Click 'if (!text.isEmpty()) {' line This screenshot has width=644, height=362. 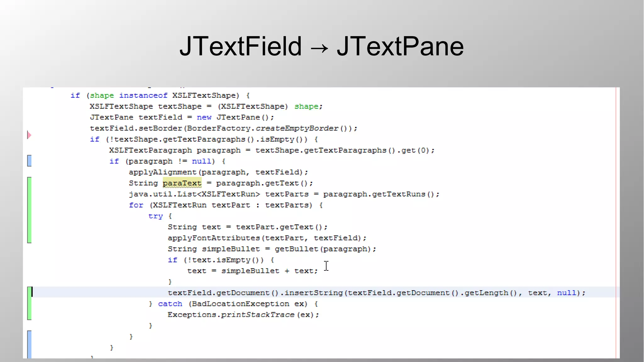[x=221, y=260]
